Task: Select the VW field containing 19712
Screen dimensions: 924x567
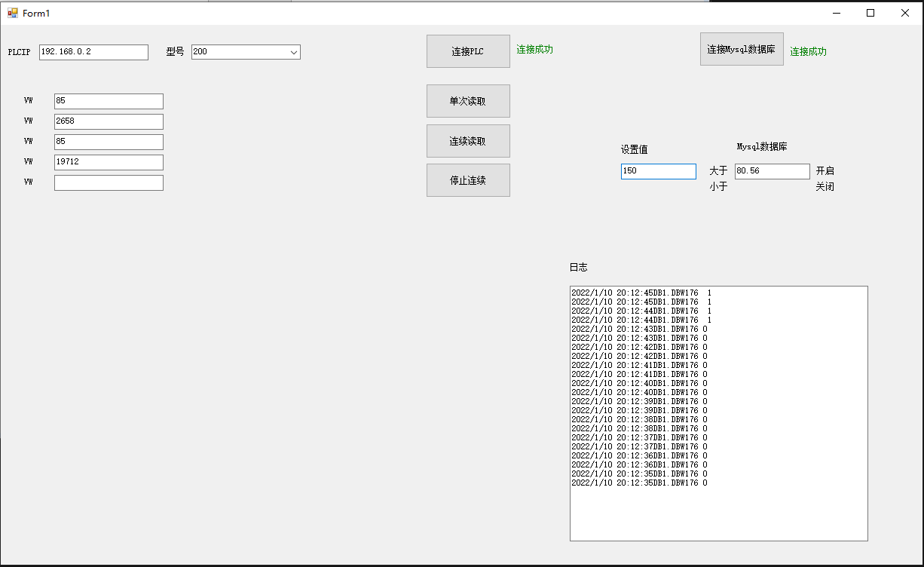Action: 109,162
